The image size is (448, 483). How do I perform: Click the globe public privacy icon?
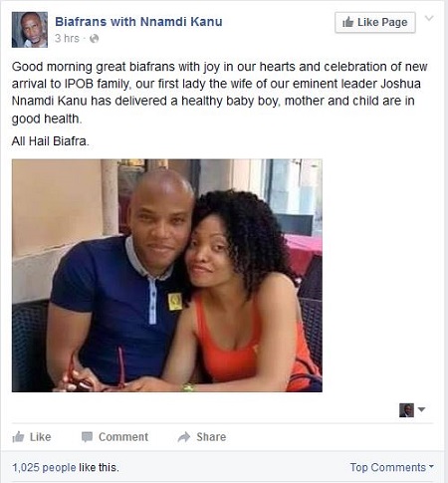click(95, 39)
